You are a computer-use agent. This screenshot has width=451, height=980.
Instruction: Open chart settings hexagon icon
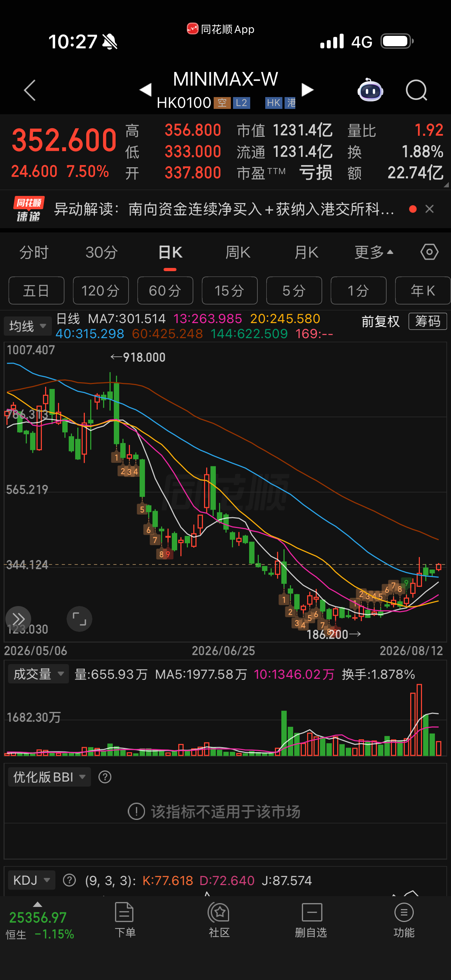point(429,252)
